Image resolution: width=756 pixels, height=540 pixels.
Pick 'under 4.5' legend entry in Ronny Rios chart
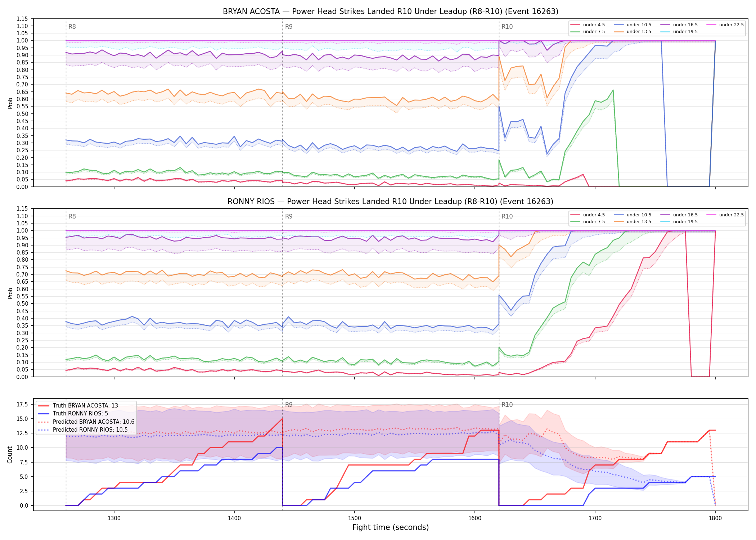click(x=588, y=215)
